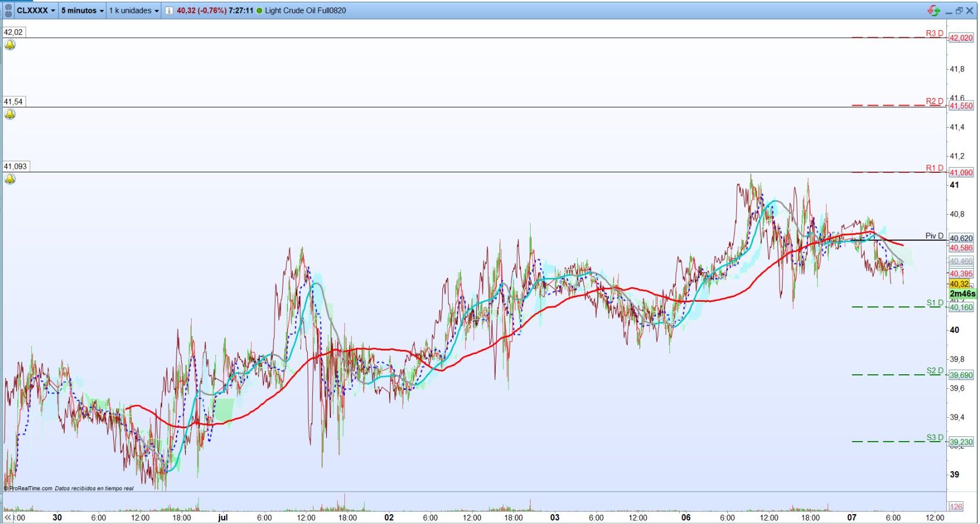Click the 42,020 price tag on axis

[x=961, y=38]
